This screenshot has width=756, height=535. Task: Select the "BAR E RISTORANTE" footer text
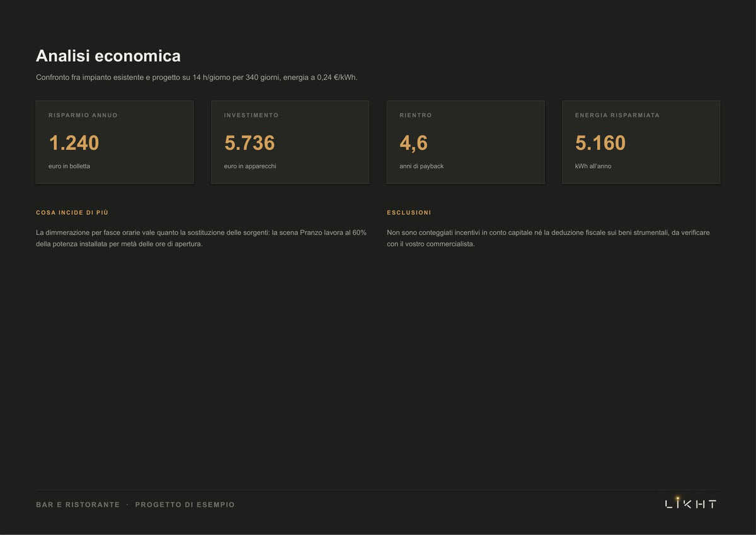[x=78, y=505]
